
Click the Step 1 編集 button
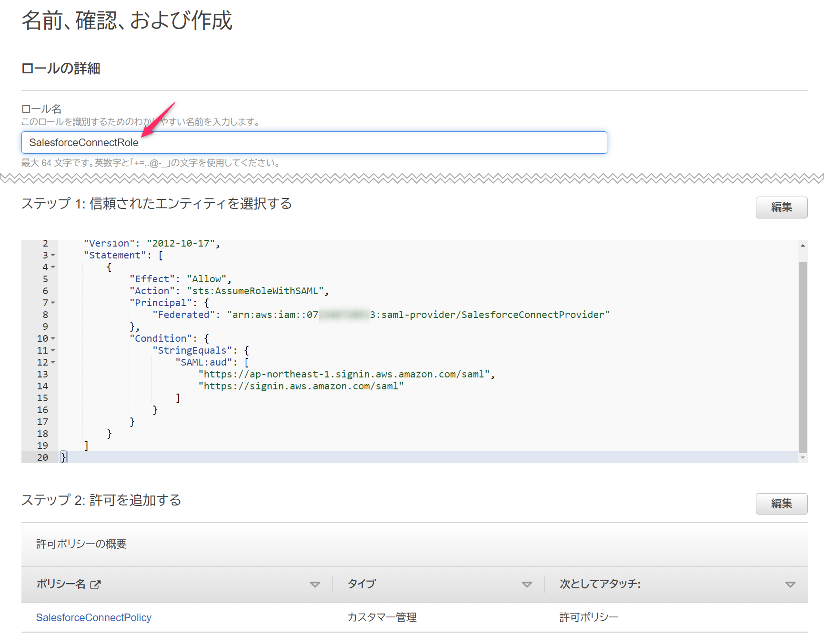coord(781,207)
